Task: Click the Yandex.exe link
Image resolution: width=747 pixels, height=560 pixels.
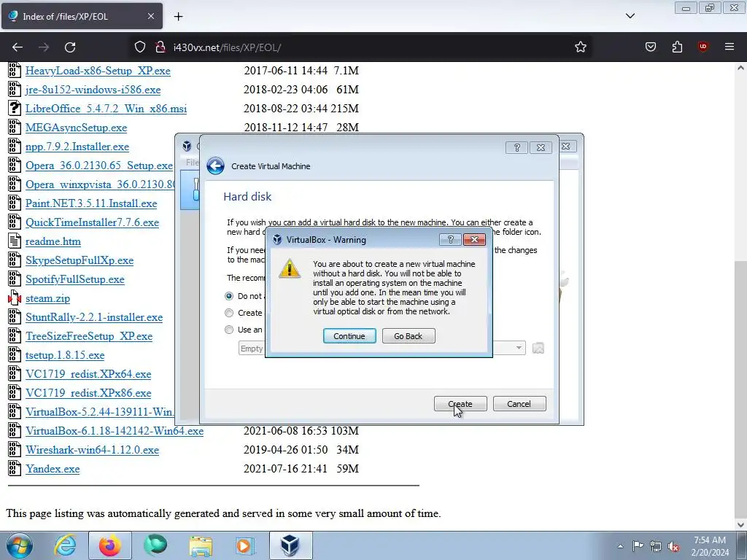Action: (53, 469)
